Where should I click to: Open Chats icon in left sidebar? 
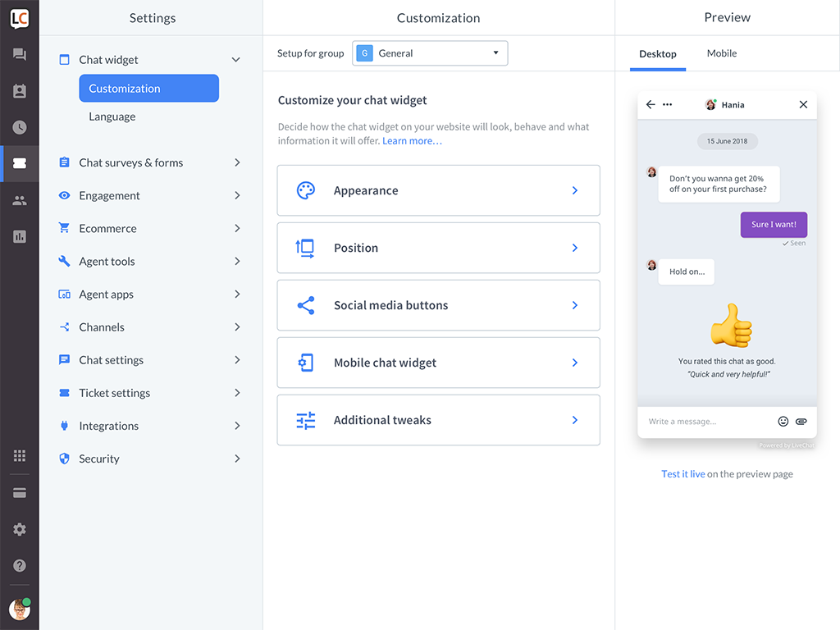[20, 55]
